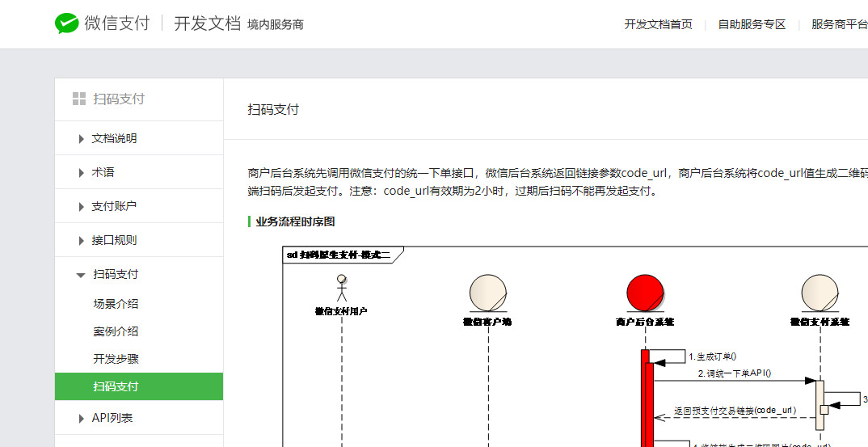Open 接口规则 in the sidebar
868x447 pixels.
(114, 240)
